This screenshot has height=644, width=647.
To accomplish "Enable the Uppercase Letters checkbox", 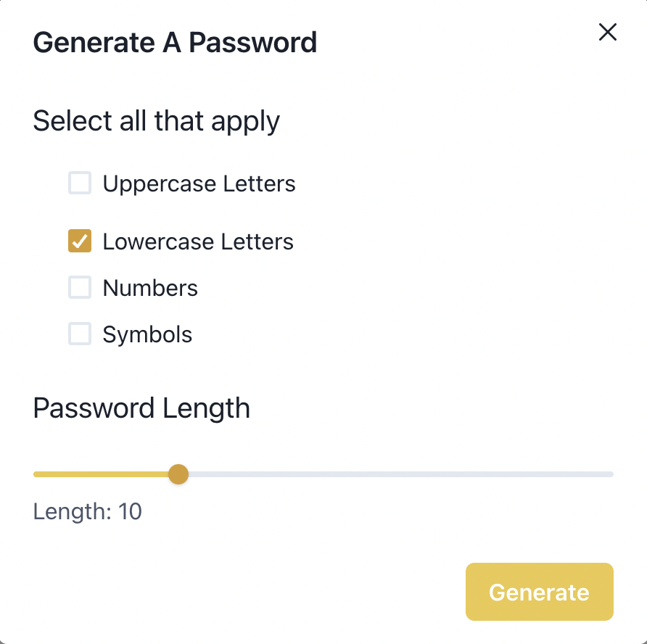I will point(80,183).
